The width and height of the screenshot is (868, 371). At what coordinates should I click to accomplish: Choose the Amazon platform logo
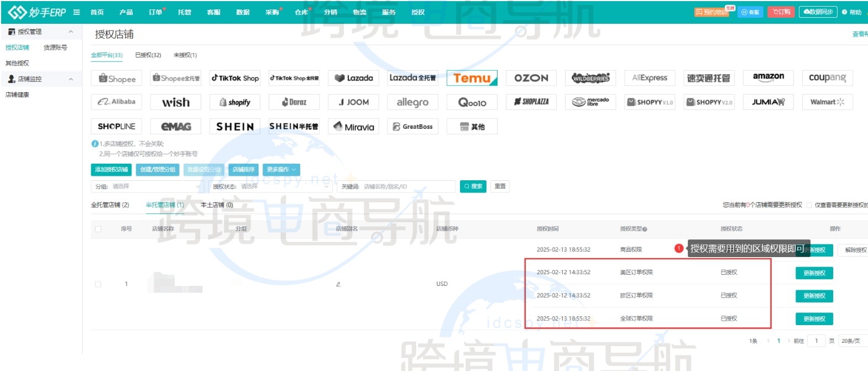pos(768,78)
